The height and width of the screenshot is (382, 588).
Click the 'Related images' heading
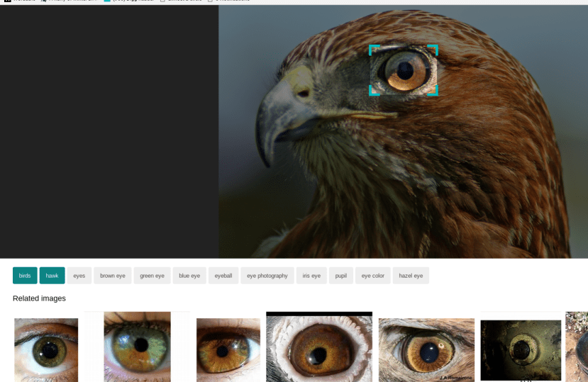click(x=40, y=298)
